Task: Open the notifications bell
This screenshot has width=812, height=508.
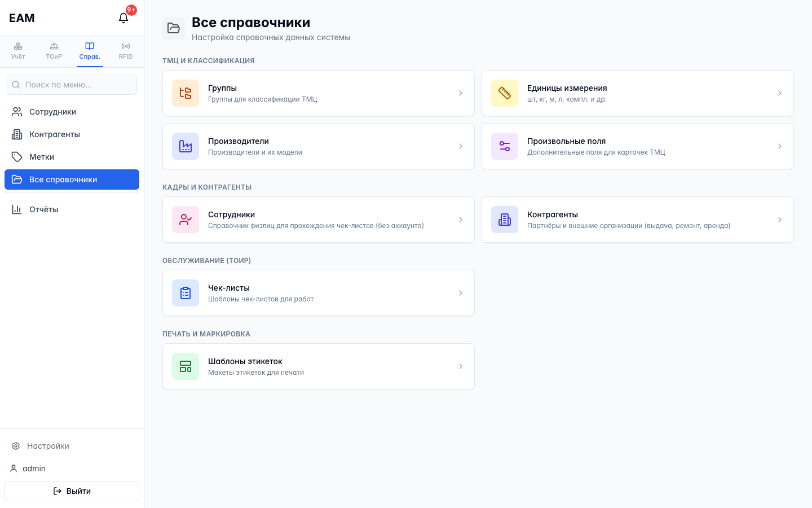Action: [123, 18]
